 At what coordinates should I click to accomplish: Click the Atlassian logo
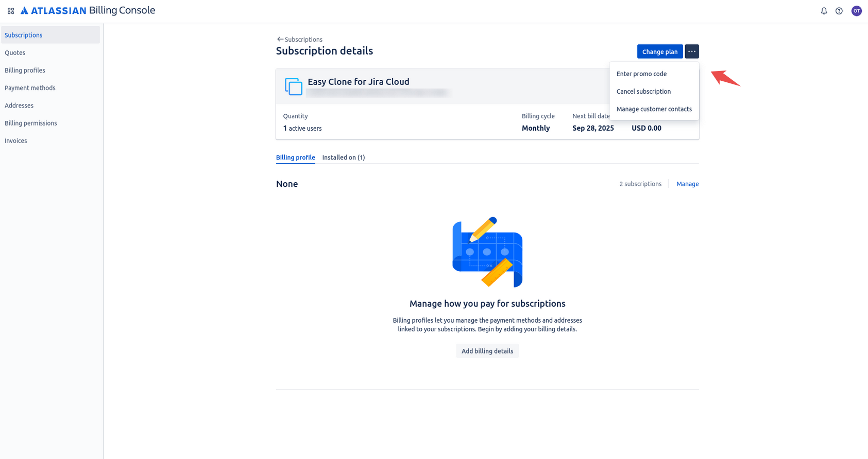(x=53, y=11)
